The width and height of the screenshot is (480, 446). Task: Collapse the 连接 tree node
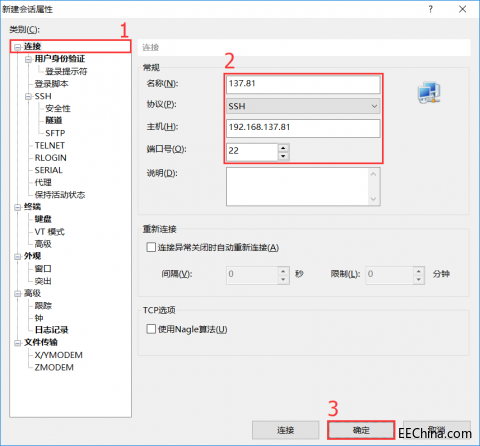click(17, 47)
